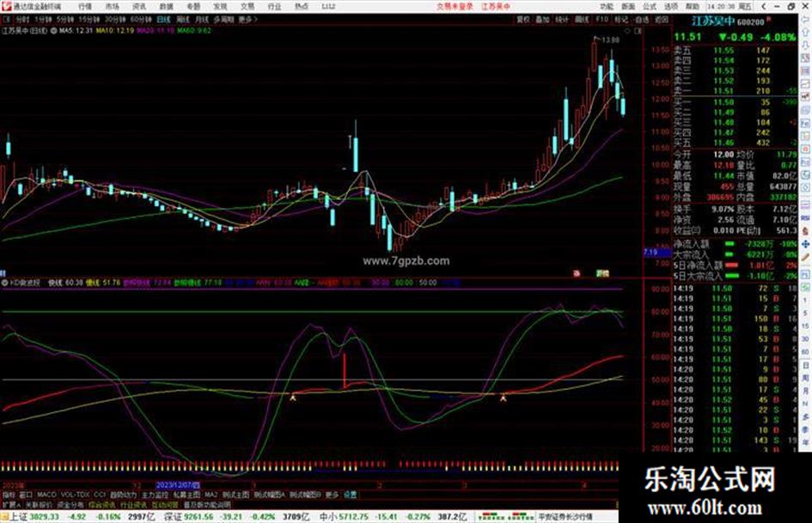Click the 统计 statistics button
The width and height of the screenshot is (812, 523).
(x=562, y=19)
